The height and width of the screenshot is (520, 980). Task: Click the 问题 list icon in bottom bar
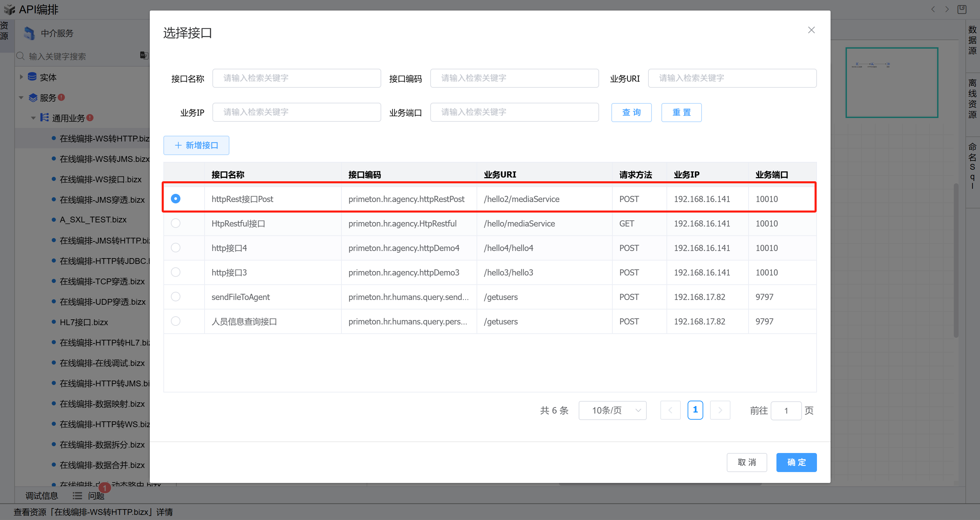tap(77, 496)
